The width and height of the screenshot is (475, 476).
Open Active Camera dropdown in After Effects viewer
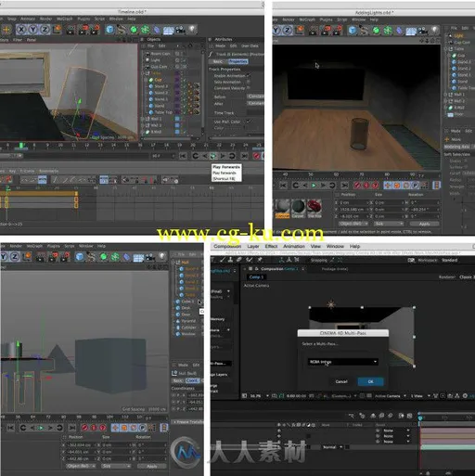click(x=390, y=396)
